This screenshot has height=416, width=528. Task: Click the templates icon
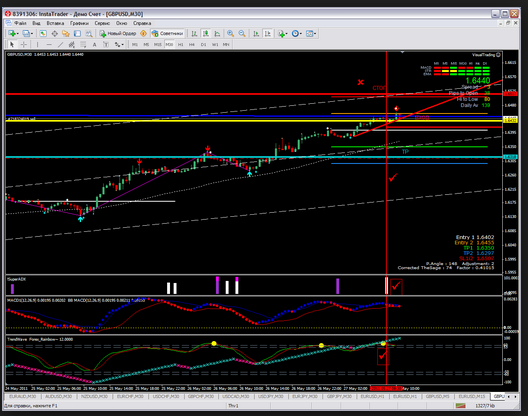pyautogui.click(x=309, y=33)
